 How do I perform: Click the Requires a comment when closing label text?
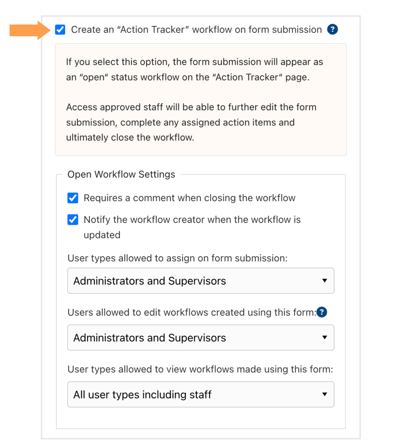189,198
